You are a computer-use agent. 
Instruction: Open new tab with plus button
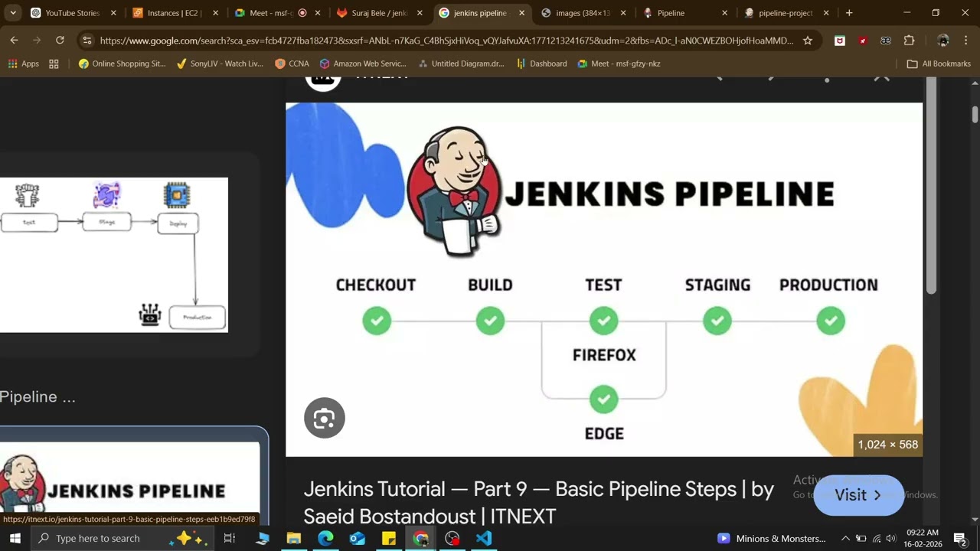849,13
